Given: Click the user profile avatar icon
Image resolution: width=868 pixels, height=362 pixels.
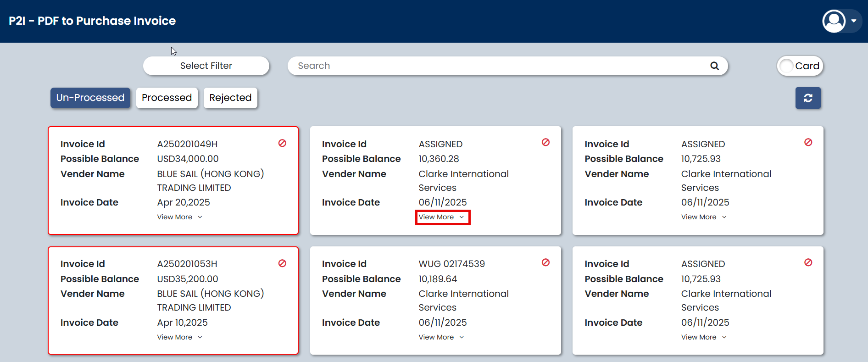Looking at the screenshot, I should [x=834, y=21].
